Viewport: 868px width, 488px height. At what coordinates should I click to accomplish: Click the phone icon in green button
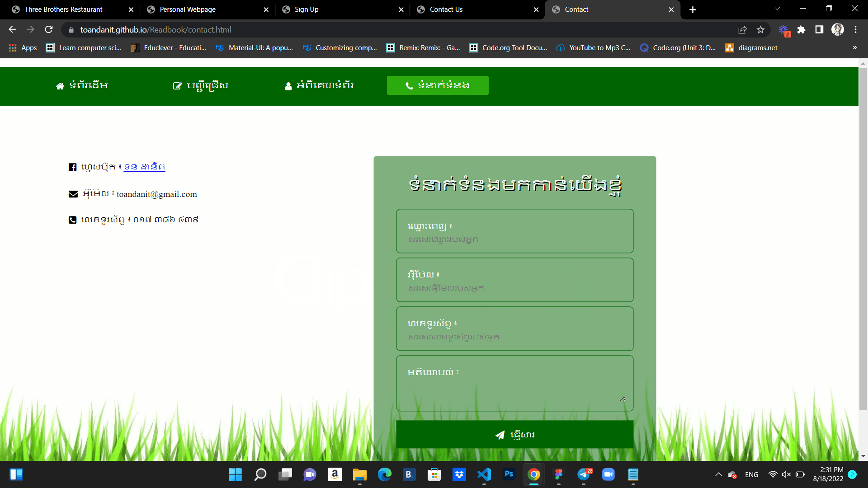tap(408, 85)
